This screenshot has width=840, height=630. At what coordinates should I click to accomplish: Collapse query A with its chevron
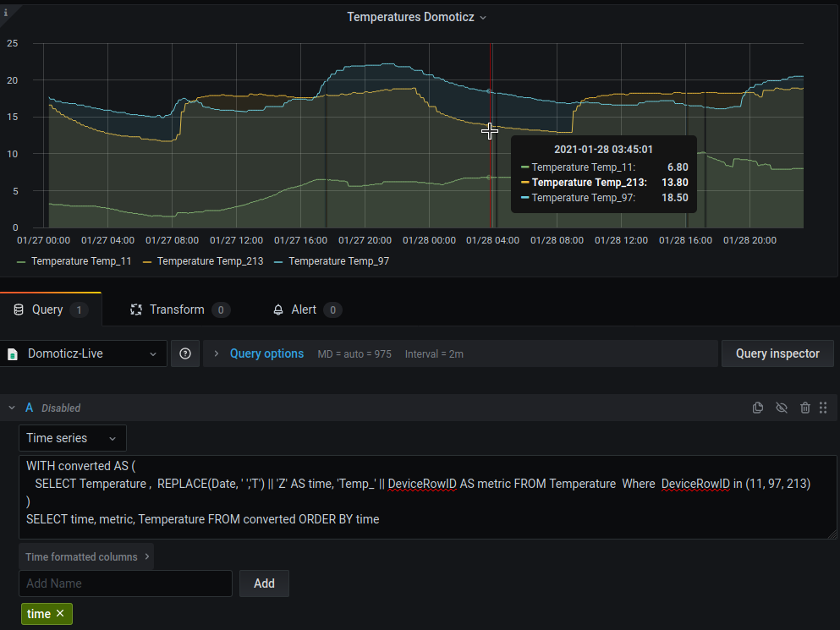point(12,408)
